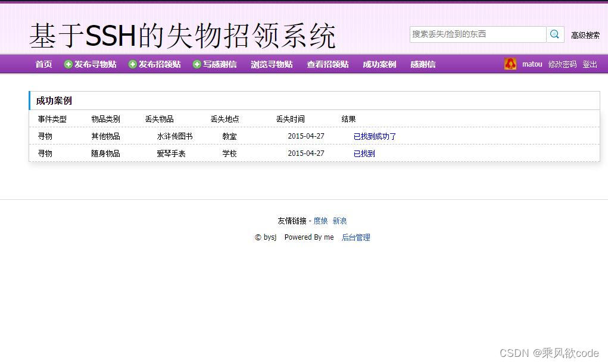Viewport: 608px width, 364px height.
Task: Click the search input field
Action: pos(476,34)
